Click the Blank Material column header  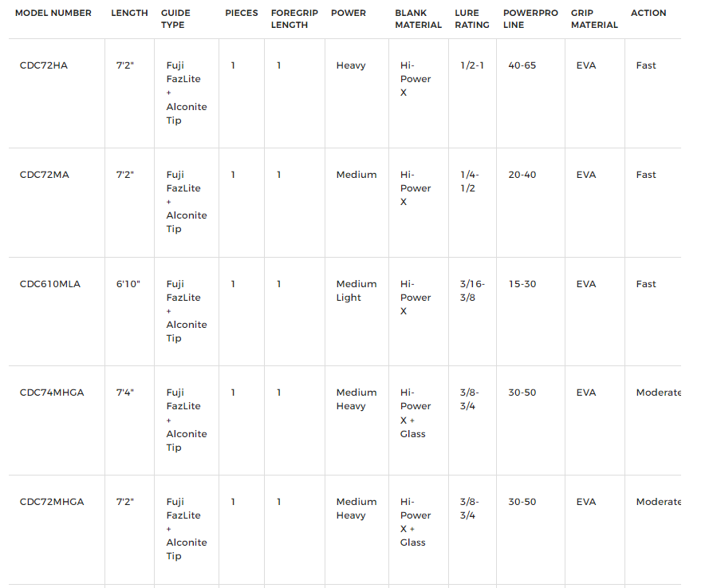[x=418, y=19]
